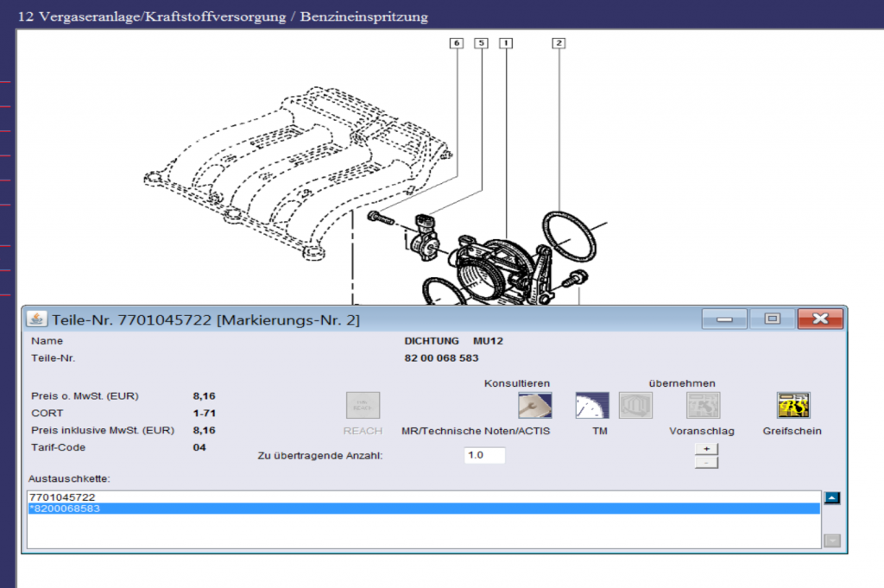This screenshot has height=588, width=884.
Task: Select callout number 2 in diagram
Action: click(x=559, y=42)
